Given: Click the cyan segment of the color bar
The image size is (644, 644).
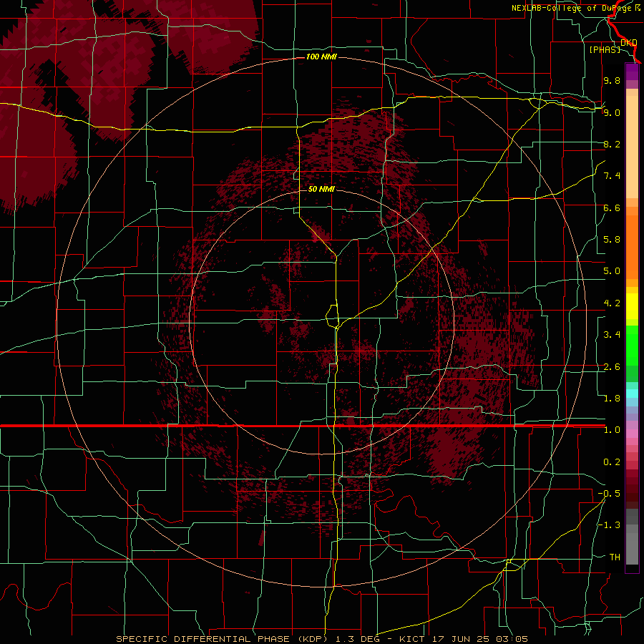Looking at the screenshot, I should point(632,394).
